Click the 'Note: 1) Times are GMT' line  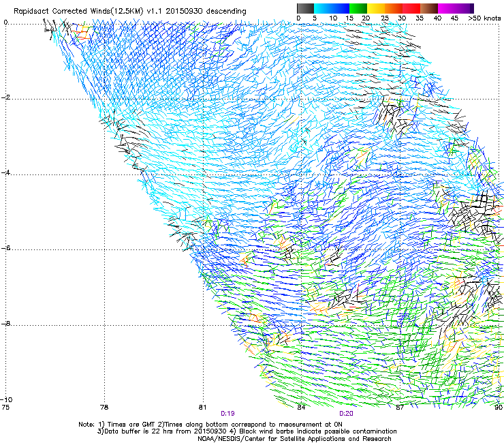pos(210,425)
